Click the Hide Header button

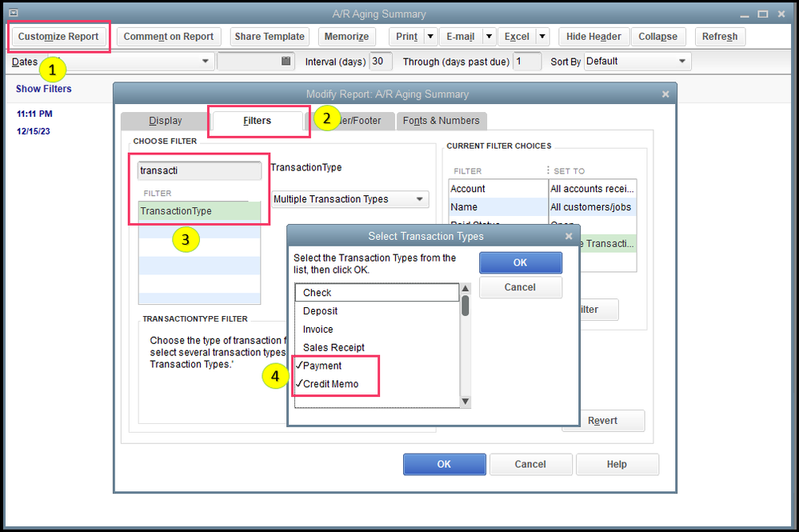(593, 37)
